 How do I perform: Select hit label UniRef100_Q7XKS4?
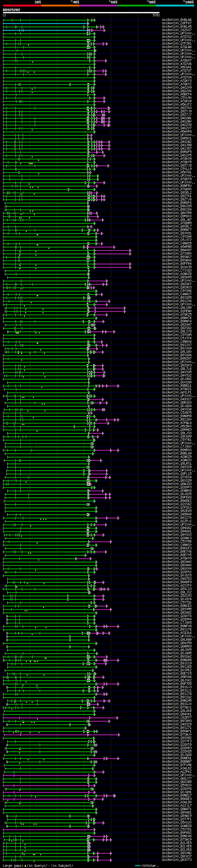(177, 477)
